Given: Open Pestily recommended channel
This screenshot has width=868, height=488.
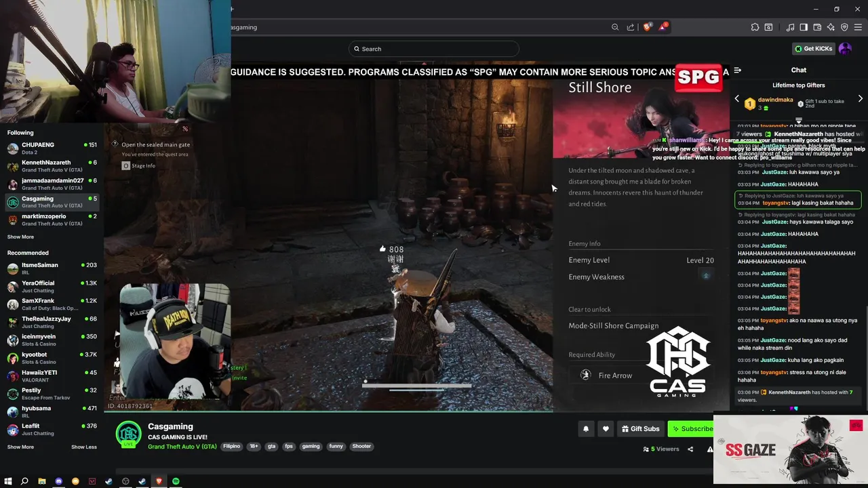Looking at the screenshot, I should click(52, 394).
